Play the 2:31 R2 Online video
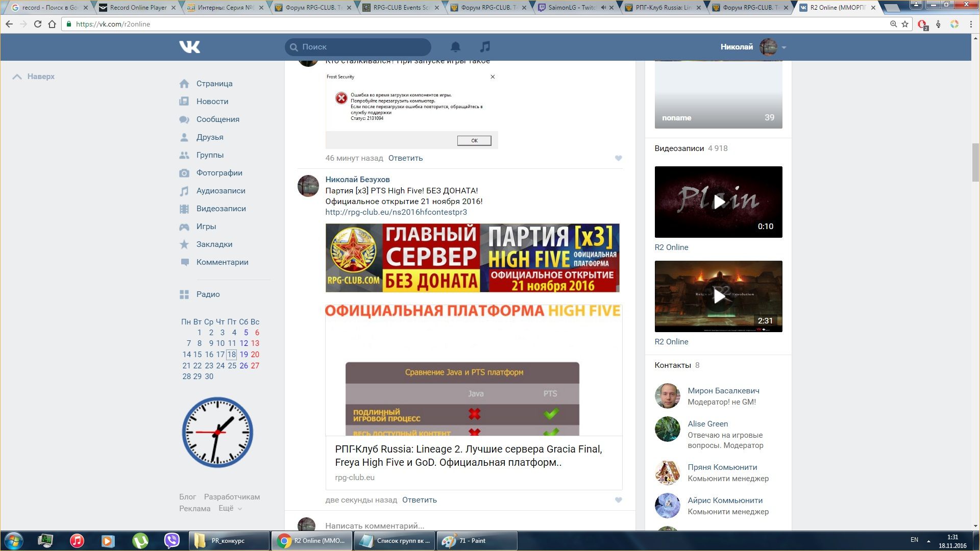The image size is (980, 551). (x=718, y=296)
